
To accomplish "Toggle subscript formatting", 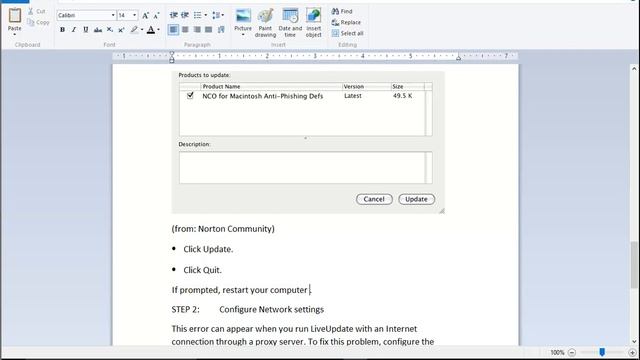I will 110,29.
